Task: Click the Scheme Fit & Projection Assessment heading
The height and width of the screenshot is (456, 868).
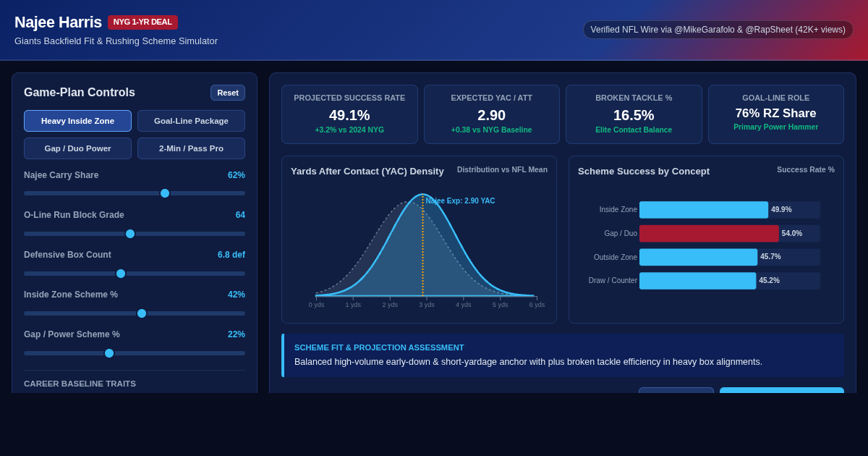Action: click(379, 347)
